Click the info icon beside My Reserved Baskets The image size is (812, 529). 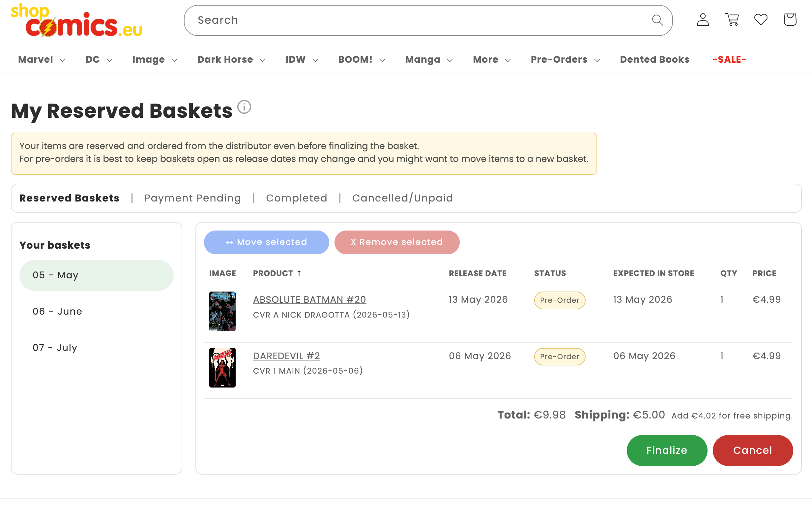click(x=244, y=107)
